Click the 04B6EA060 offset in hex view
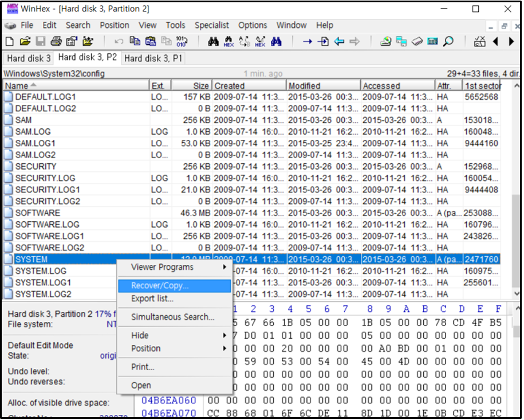Image resolution: width=524 pixels, height=420 pixels. point(168,401)
